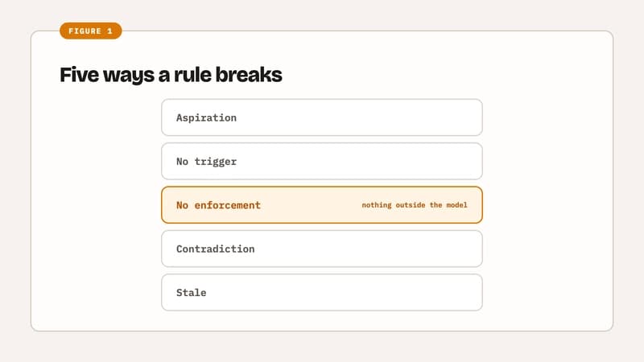Viewport: 644px width, 362px height.
Task: Click the Aspiration label text
Action: point(207,117)
